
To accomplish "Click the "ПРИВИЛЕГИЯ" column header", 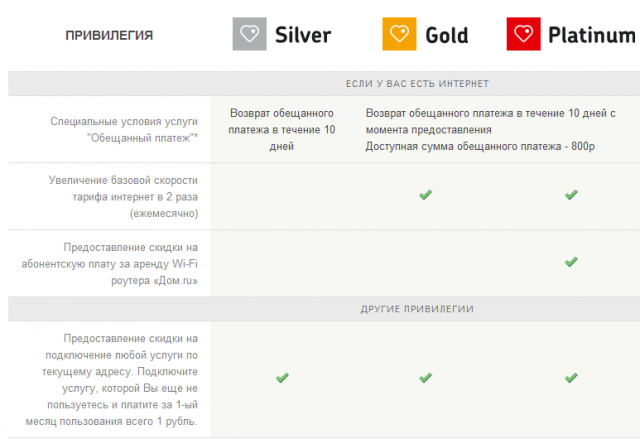I will click(109, 36).
